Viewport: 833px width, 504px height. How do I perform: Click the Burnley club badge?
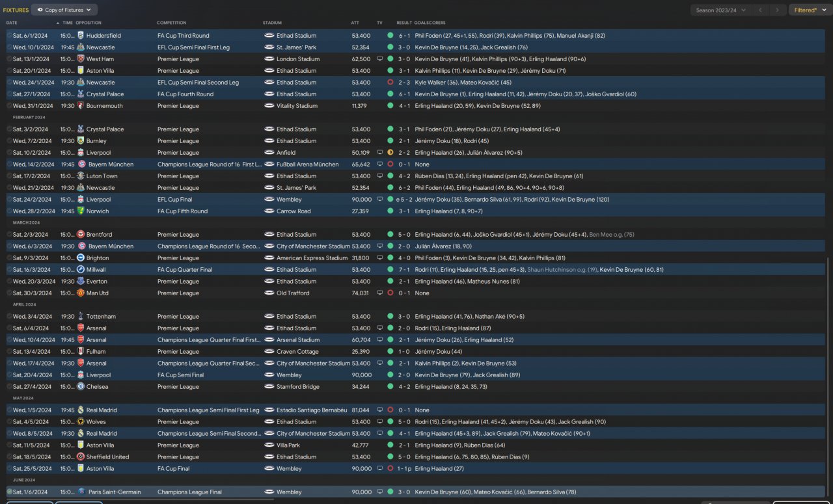click(x=81, y=141)
